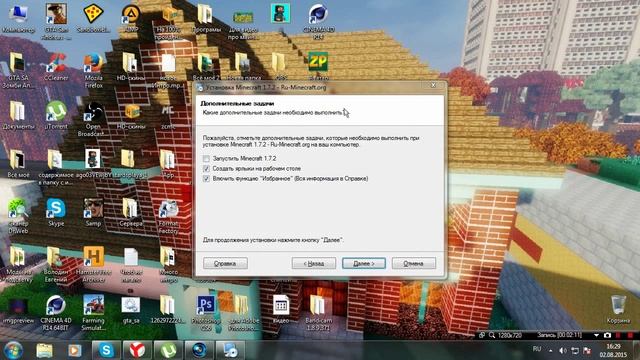Launch the CINEMA 4D R14 shortcut at the top
Viewport: 640px width, 360px height.
click(x=318, y=21)
